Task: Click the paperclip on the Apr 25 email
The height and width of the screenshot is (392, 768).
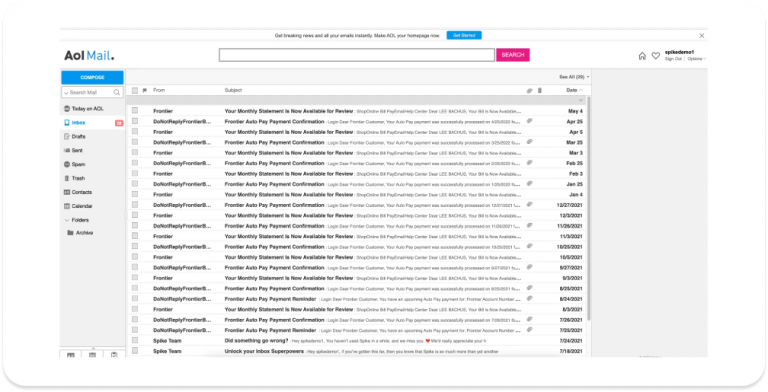Action: (529, 121)
